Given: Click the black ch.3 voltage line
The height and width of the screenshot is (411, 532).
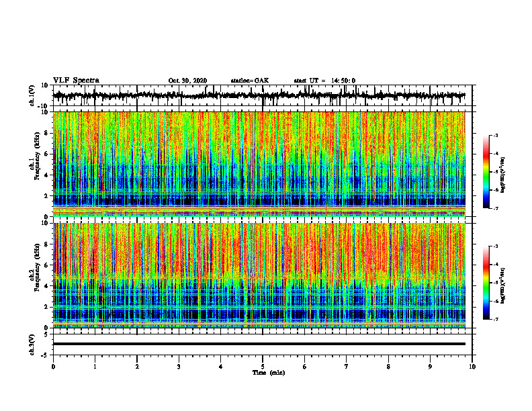Looking at the screenshot, I should click(x=259, y=344).
